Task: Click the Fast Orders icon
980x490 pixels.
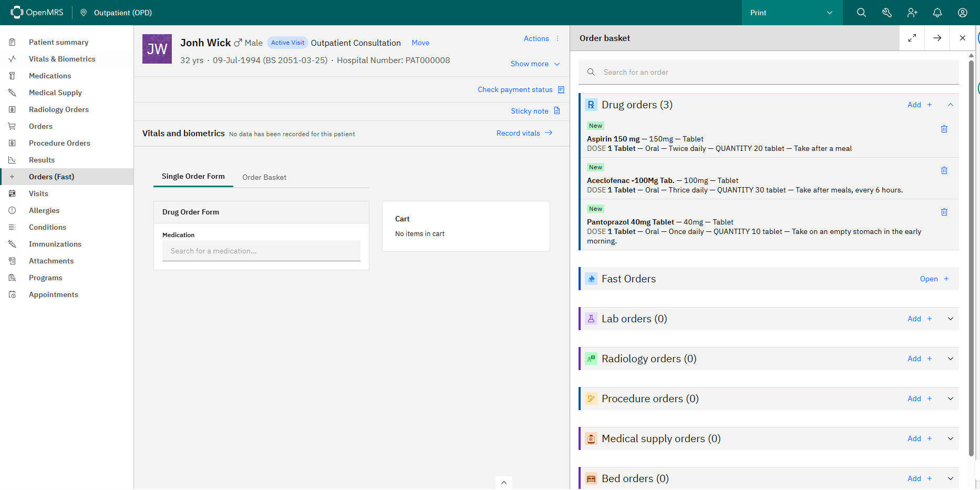Action: (591, 279)
